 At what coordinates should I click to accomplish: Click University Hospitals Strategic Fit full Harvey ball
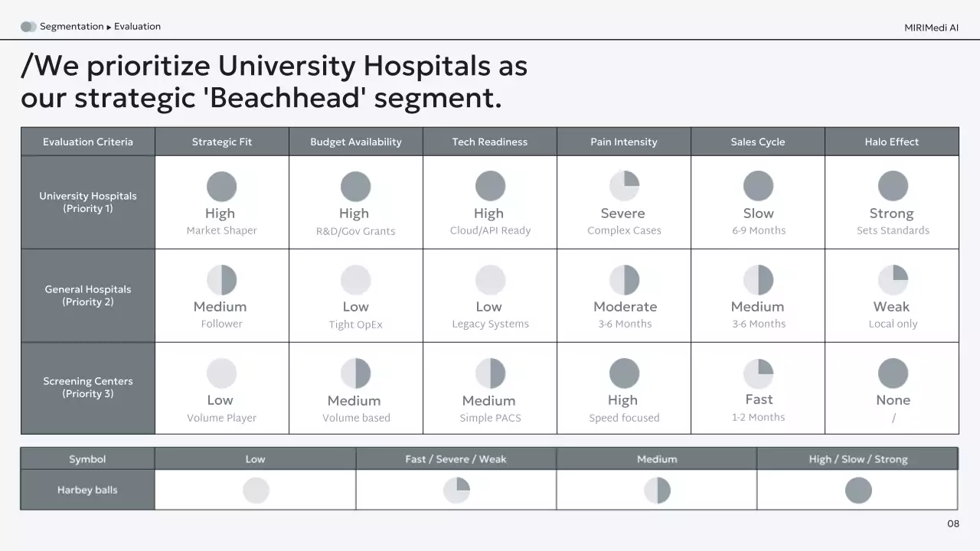(x=221, y=187)
